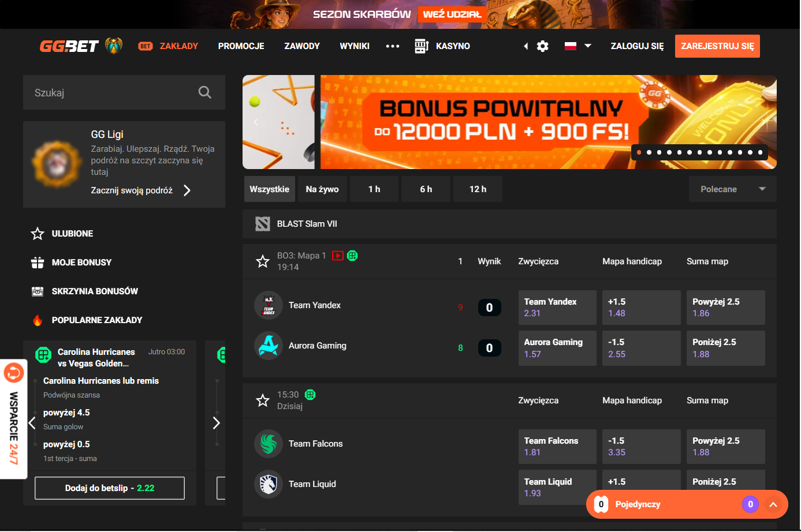Click the hockey icon on Carolina Hurricanes card

(x=43, y=355)
